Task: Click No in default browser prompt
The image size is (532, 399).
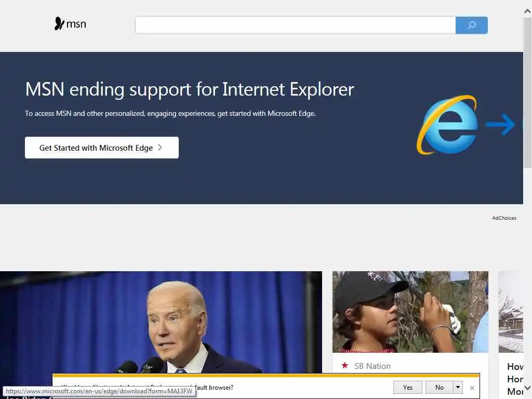Action: [440, 388]
